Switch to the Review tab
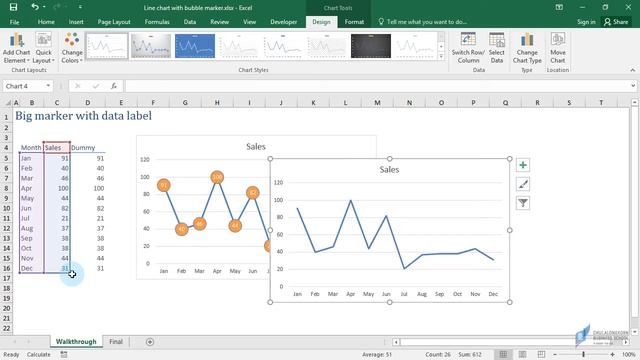The height and width of the screenshot is (360, 640). [x=220, y=22]
